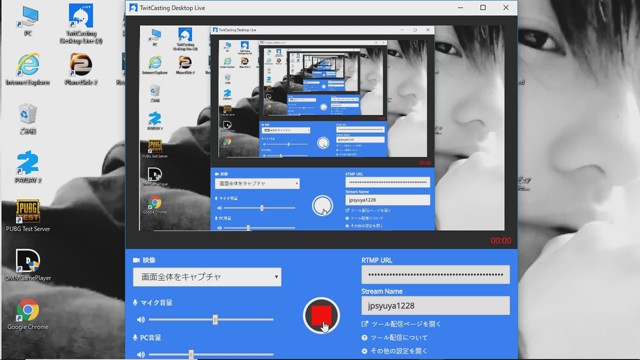Open the TwitCasting Desktop Live desktop shortcut

pos(81,24)
